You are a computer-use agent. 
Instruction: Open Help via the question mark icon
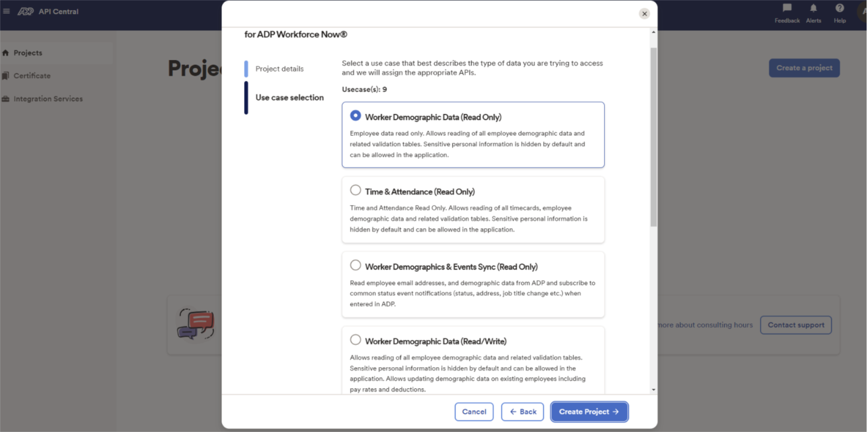(838, 11)
